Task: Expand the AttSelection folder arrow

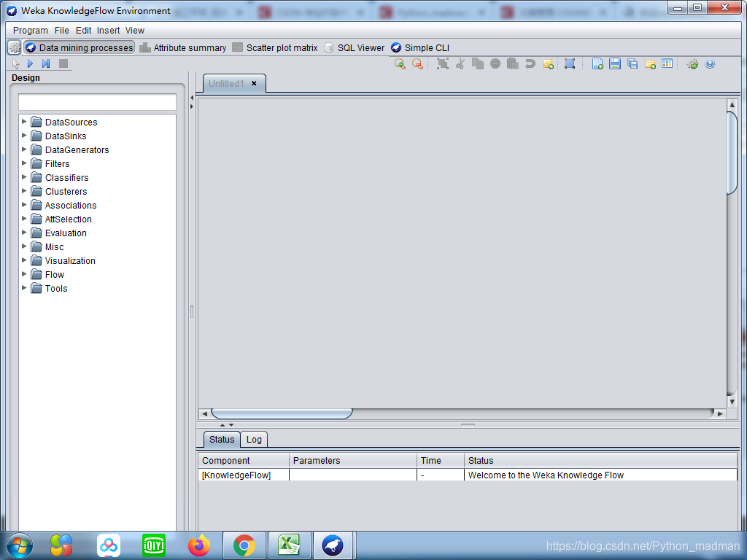Action: [24, 218]
